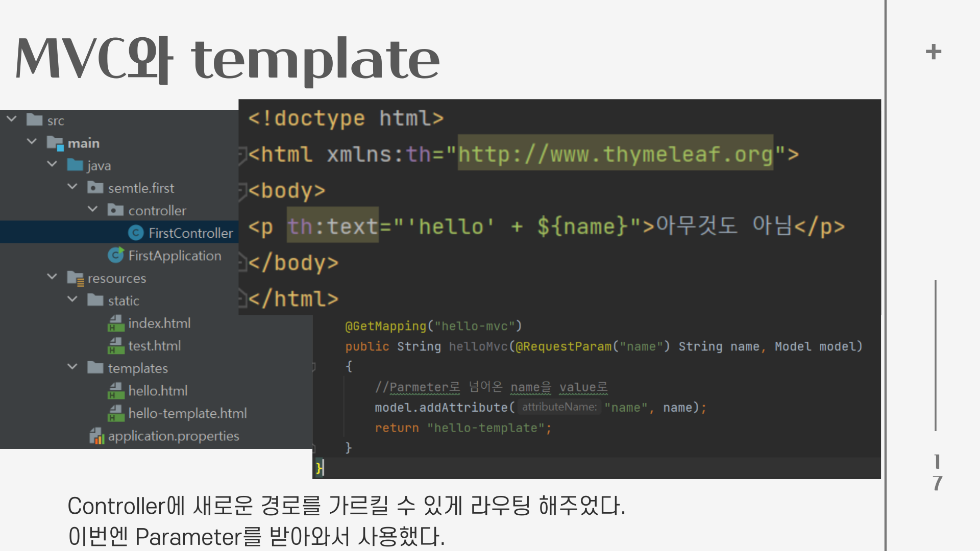Toggle code fold at body tag
Viewport: 980px width, 551px height.
(243, 191)
